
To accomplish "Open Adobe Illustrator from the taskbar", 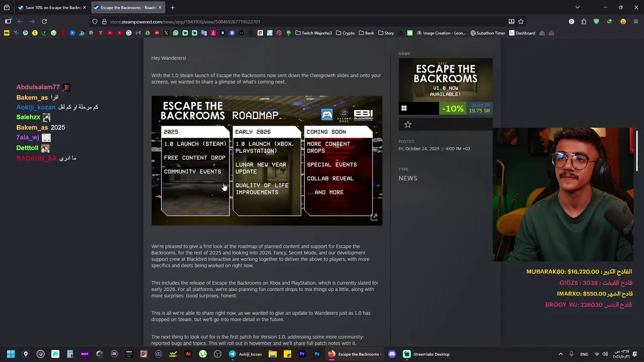I will [x=188, y=354].
